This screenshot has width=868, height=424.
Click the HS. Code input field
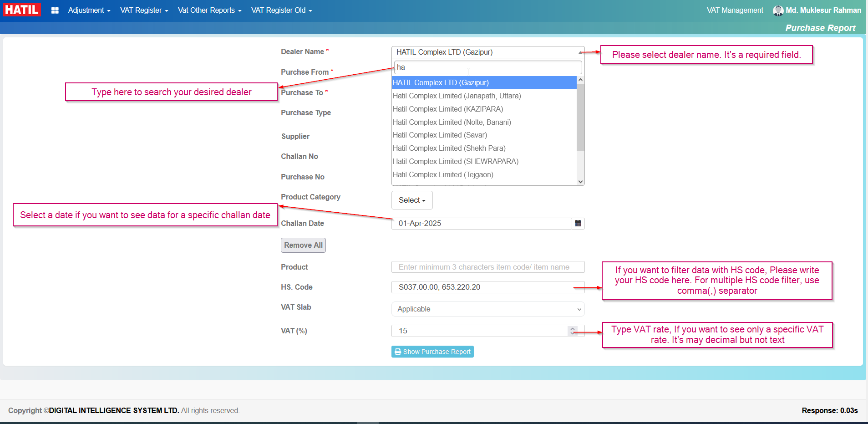click(488, 287)
